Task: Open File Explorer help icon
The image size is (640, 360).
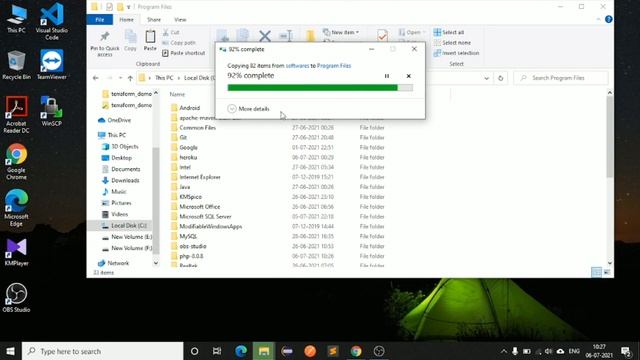Action: [609, 19]
